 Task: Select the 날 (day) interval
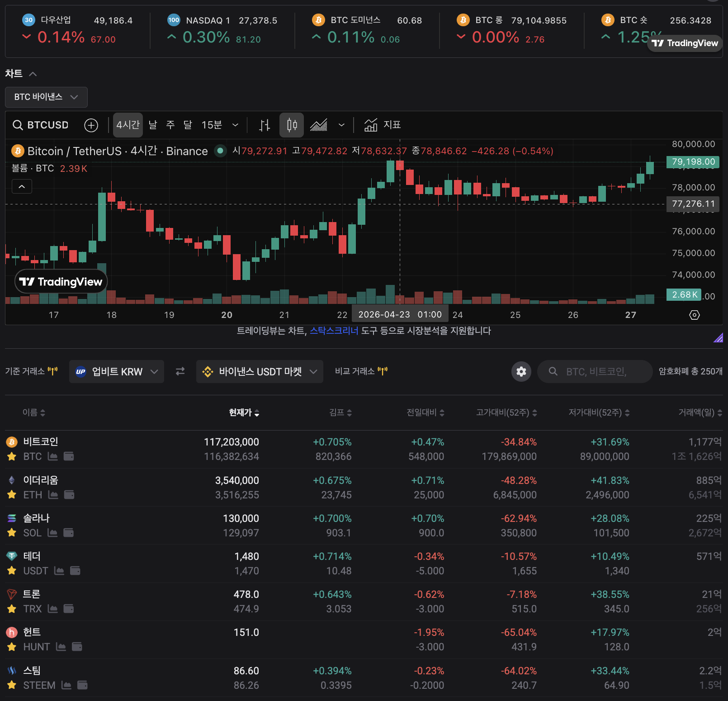(153, 125)
